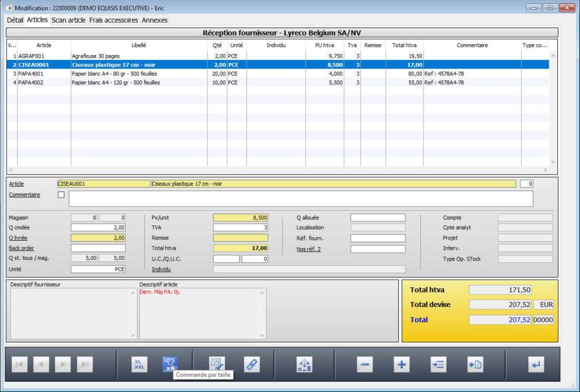
Task: Click the Commentaire underlined label
Action: pos(24,194)
